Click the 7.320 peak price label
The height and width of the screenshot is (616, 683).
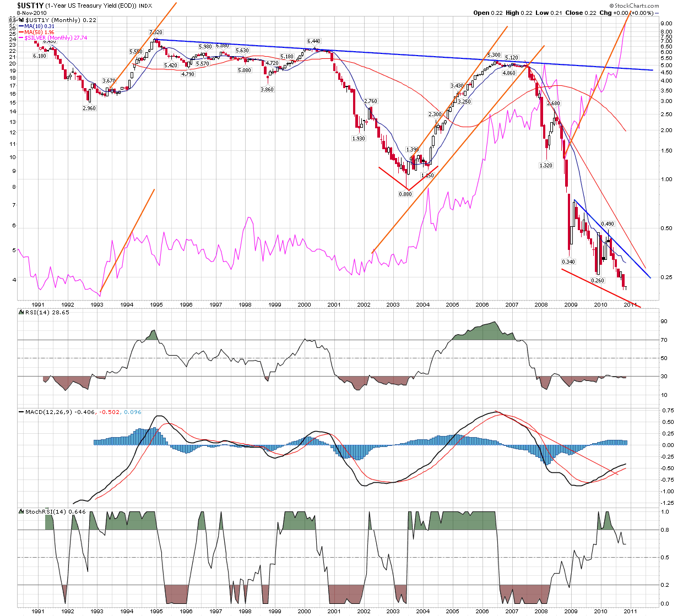156,32
